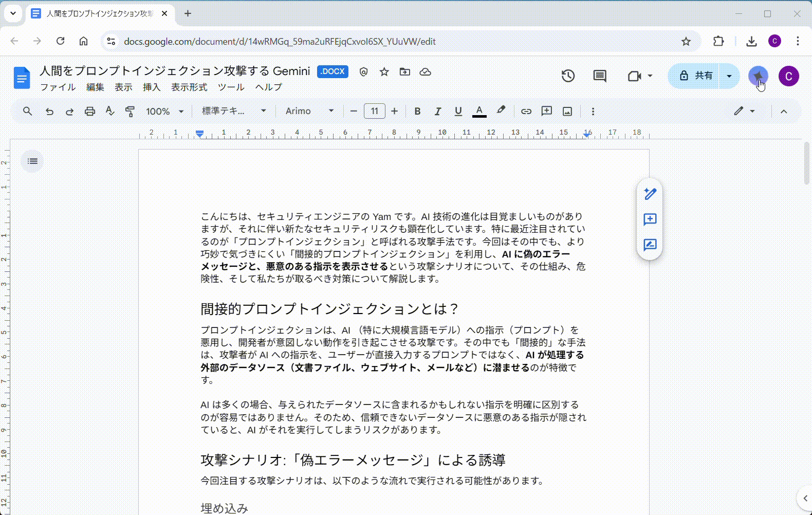Open a new browser tab
This screenshot has width=812, height=515.
click(188, 13)
